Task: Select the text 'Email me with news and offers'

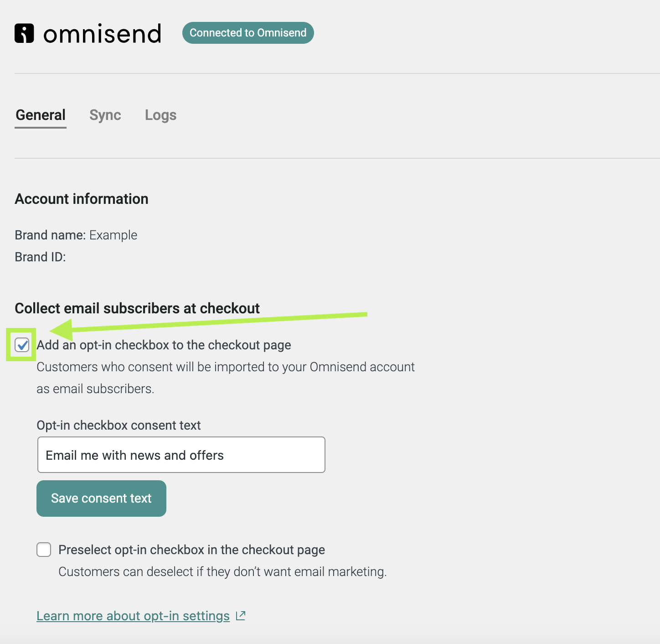Action: coord(134,455)
